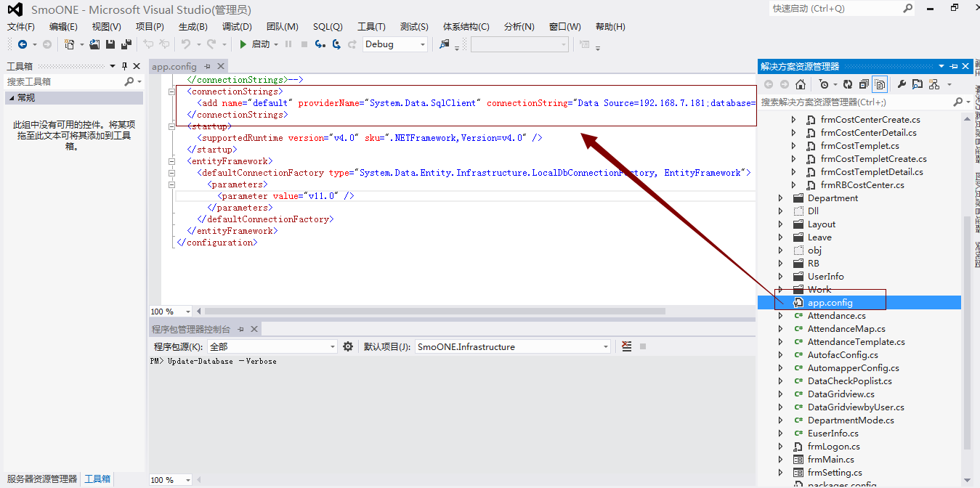This screenshot has height=488, width=980.
Task: Click the Find in Files toolbar icon
Action: (x=445, y=44)
